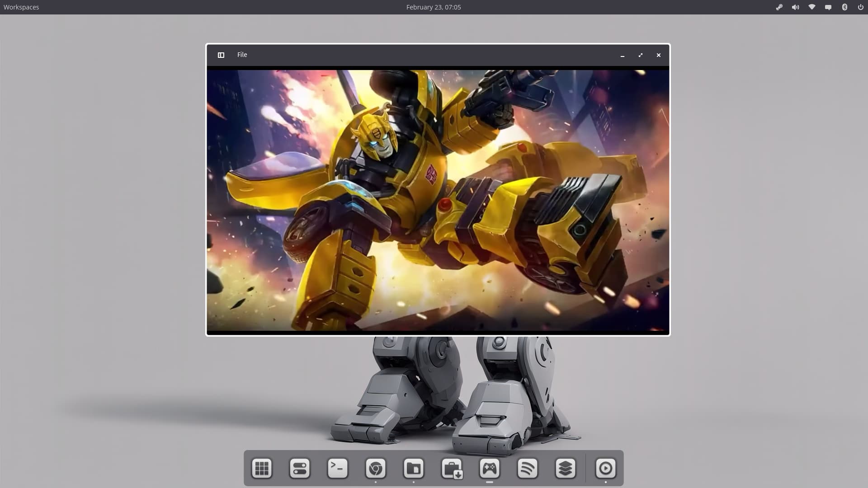Launch the settings toggles app in dock
This screenshot has width=868, height=488.
pyautogui.click(x=300, y=468)
